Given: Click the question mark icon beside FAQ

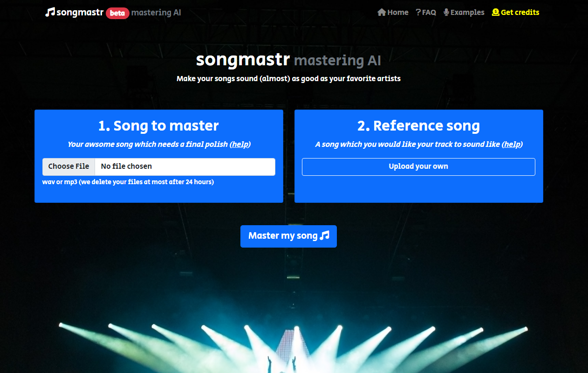Looking at the screenshot, I should pos(417,12).
